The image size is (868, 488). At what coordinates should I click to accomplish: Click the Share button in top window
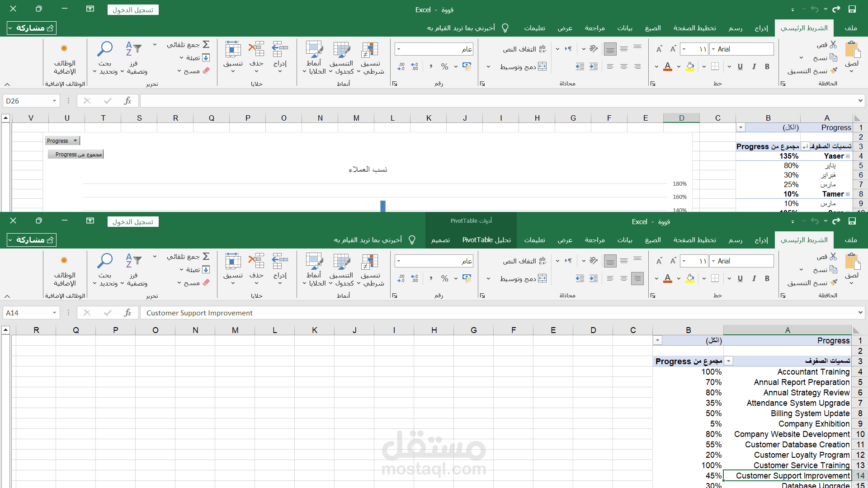32,28
